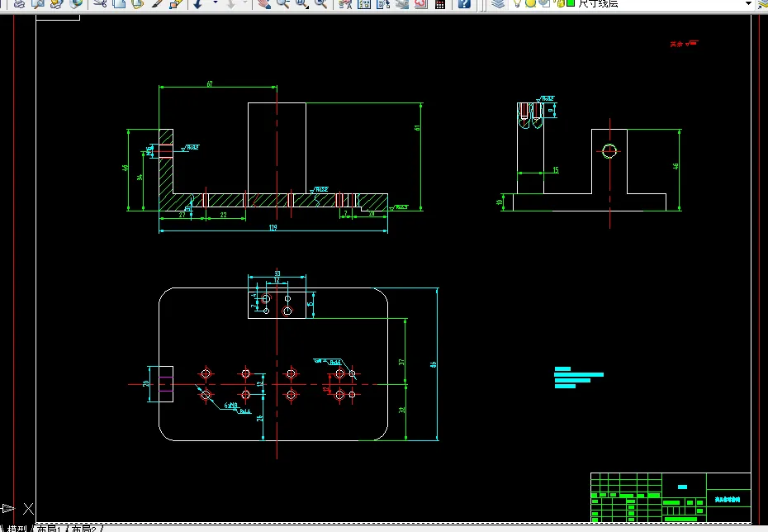
Task: Switch to the 模型 tab
Action: point(17,529)
